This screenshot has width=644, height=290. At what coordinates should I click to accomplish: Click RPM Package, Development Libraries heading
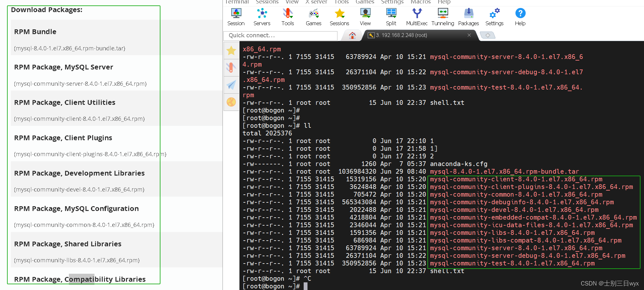coord(79,173)
